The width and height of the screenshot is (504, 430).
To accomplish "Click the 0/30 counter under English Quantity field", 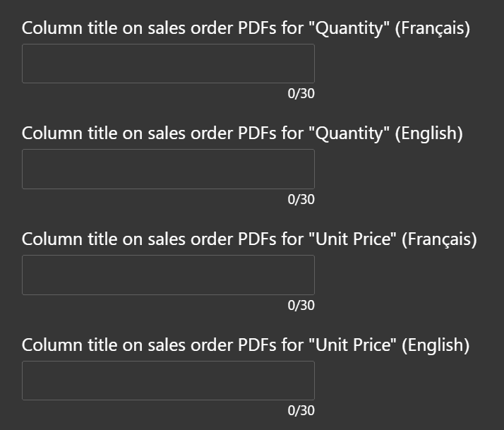I will pos(301,200).
